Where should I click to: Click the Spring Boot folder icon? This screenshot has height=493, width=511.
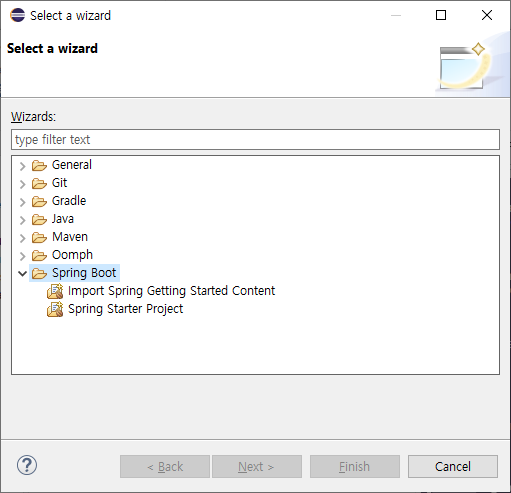click(39, 273)
